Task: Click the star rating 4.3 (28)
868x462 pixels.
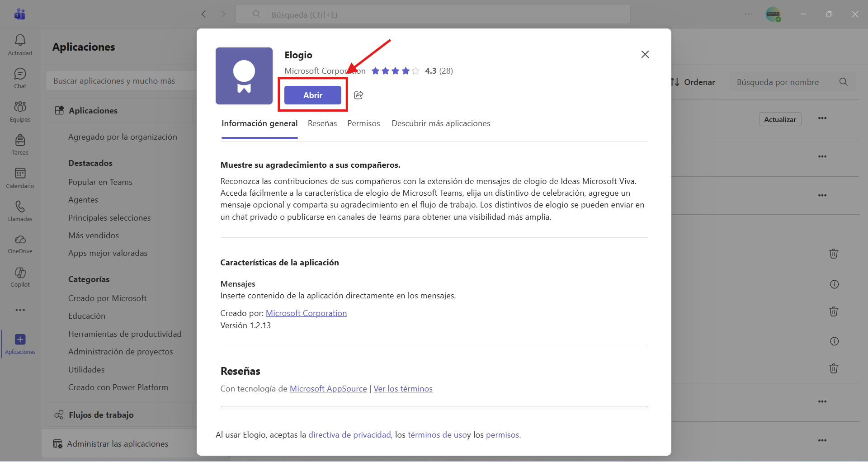Action: click(x=412, y=71)
